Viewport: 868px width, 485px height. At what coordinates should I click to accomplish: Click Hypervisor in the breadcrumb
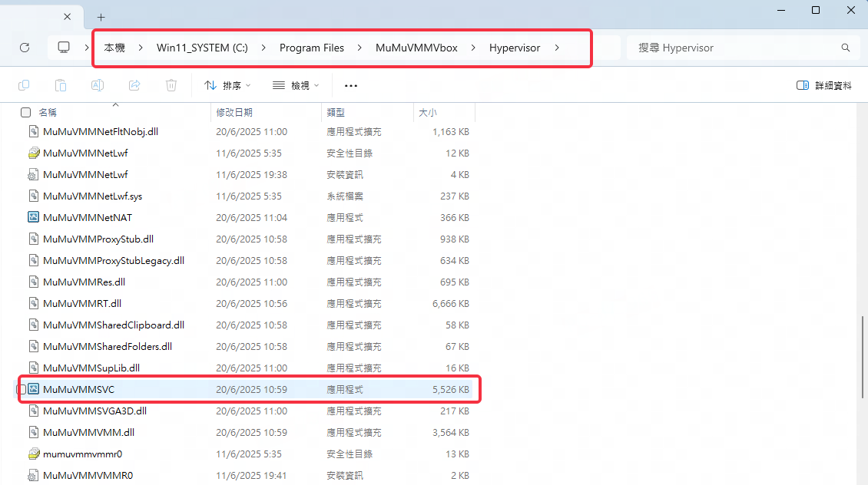point(514,48)
